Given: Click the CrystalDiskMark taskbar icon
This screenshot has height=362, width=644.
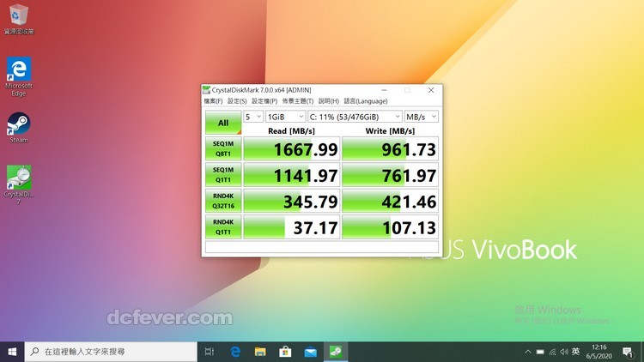Looking at the screenshot, I should pos(336,352).
